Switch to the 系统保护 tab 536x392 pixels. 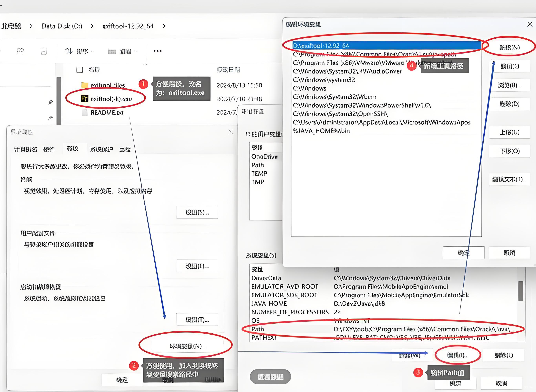pos(101,149)
